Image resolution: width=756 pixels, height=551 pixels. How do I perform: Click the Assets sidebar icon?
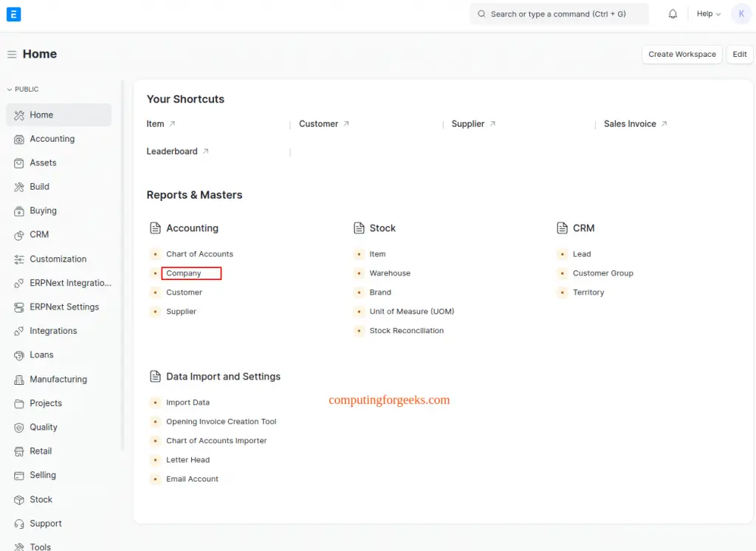18,163
